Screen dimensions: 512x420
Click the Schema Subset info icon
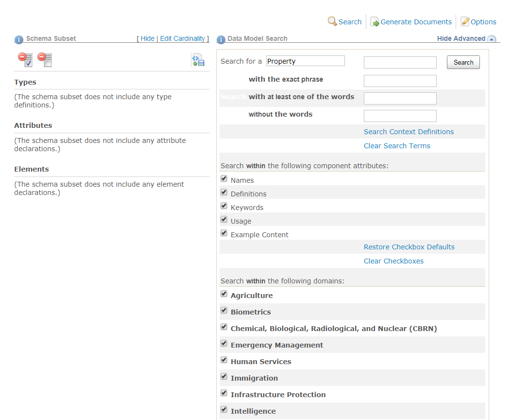point(19,39)
